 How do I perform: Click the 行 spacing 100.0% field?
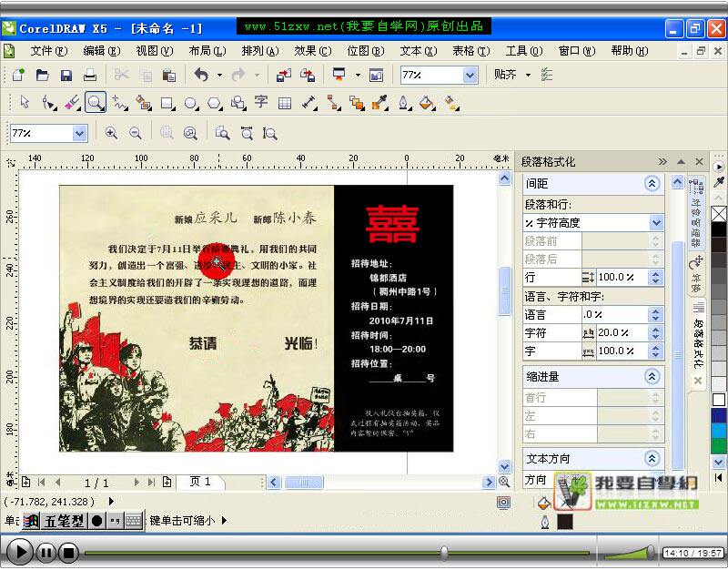click(622, 278)
